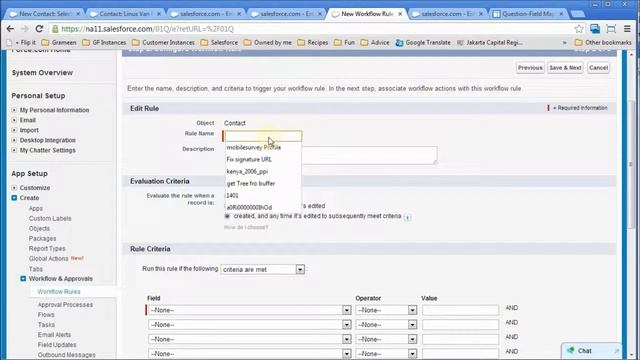Screen dimensions: 640x360
Task: Open the third row Operator dropdown
Action: point(386,340)
